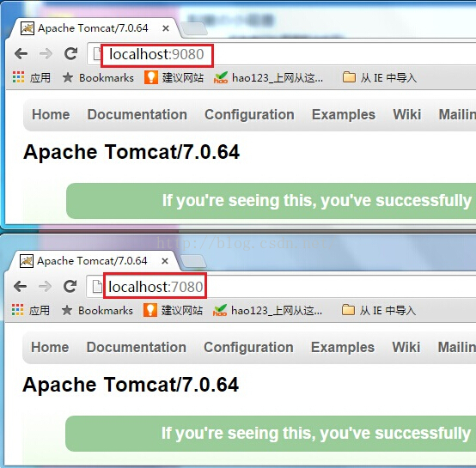Click back arrow in top browser window
Viewport: 476px width, 468px height.
tap(21, 54)
